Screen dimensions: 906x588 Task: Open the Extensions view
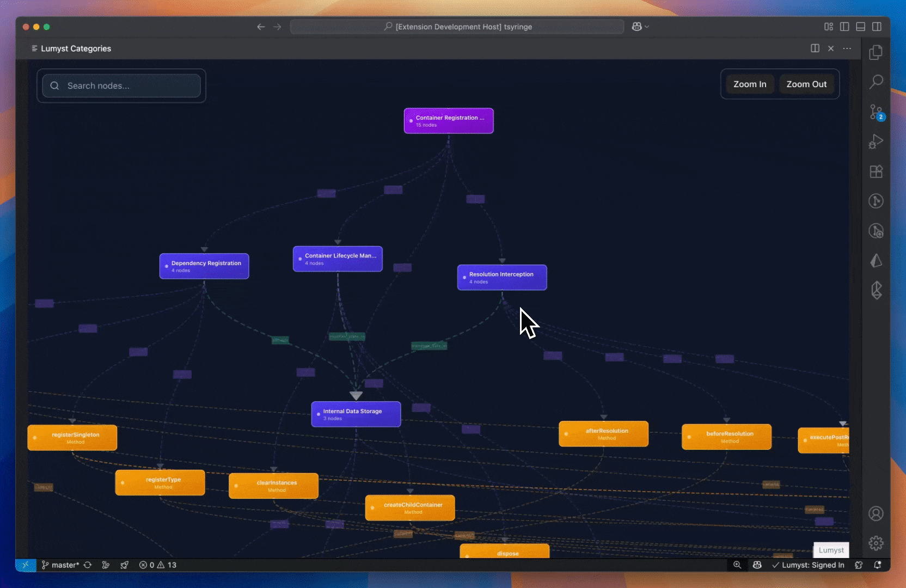point(876,171)
